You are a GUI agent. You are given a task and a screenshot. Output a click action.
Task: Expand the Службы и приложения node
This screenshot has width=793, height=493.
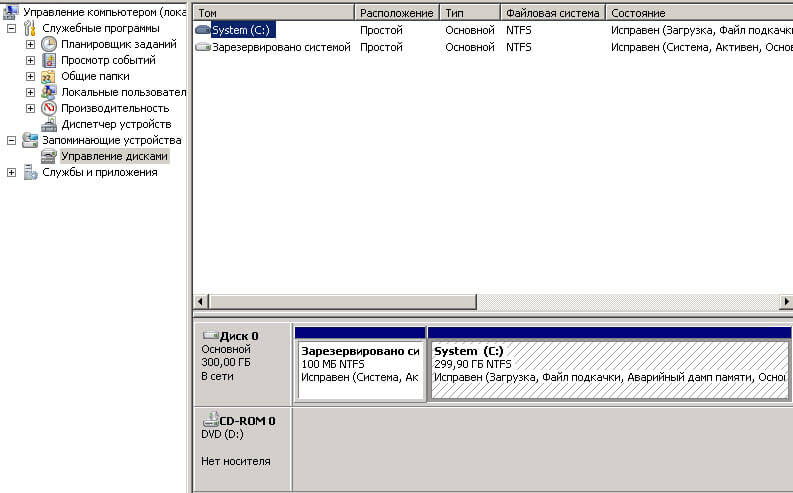click(11, 173)
